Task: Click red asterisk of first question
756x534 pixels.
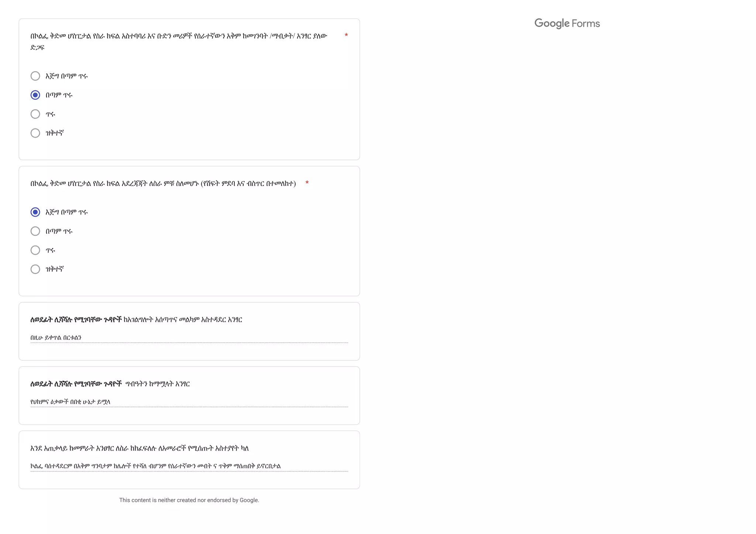Action: point(346,36)
